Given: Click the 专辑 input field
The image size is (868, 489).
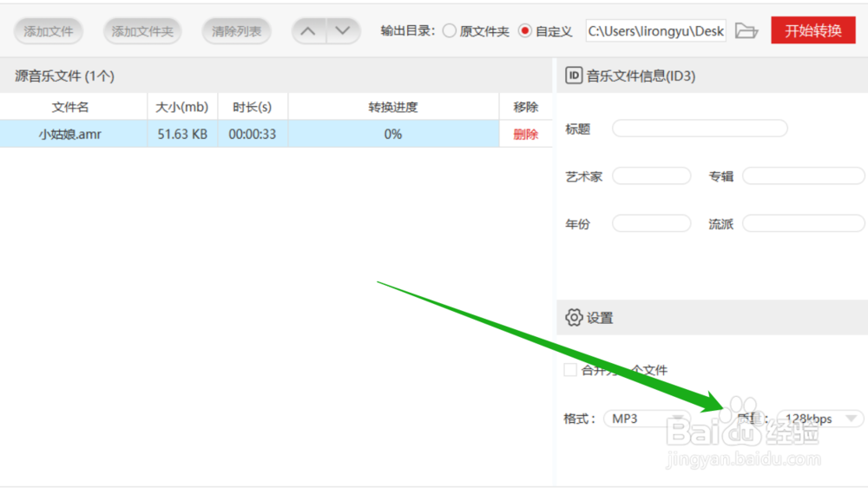Looking at the screenshot, I should [803, 176].
